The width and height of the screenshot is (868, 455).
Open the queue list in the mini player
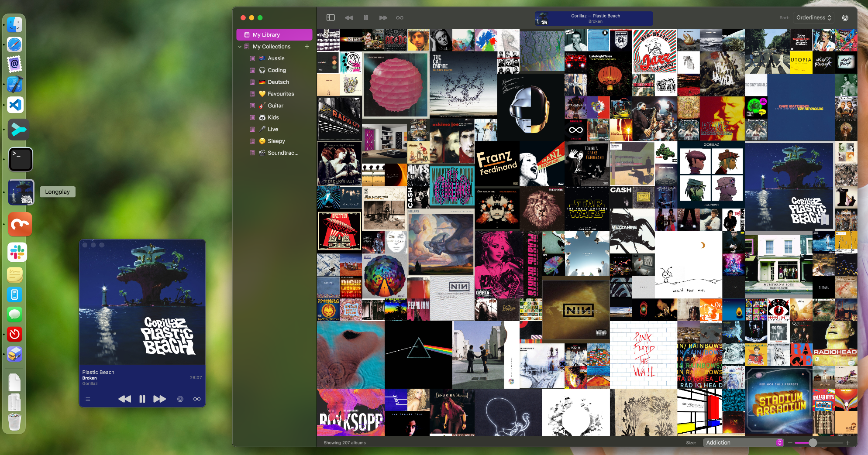tap(87, 399)
